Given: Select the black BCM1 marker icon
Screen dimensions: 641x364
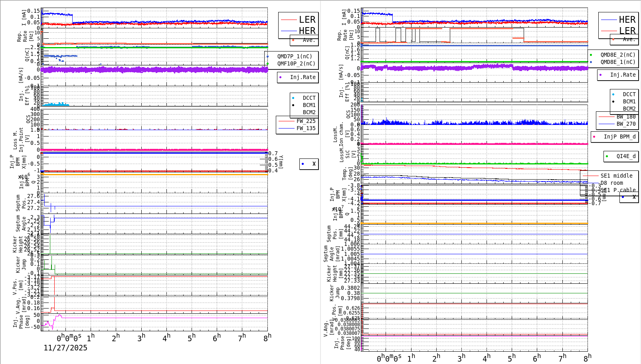Looking at the screenshot, I should coord(293,105).
